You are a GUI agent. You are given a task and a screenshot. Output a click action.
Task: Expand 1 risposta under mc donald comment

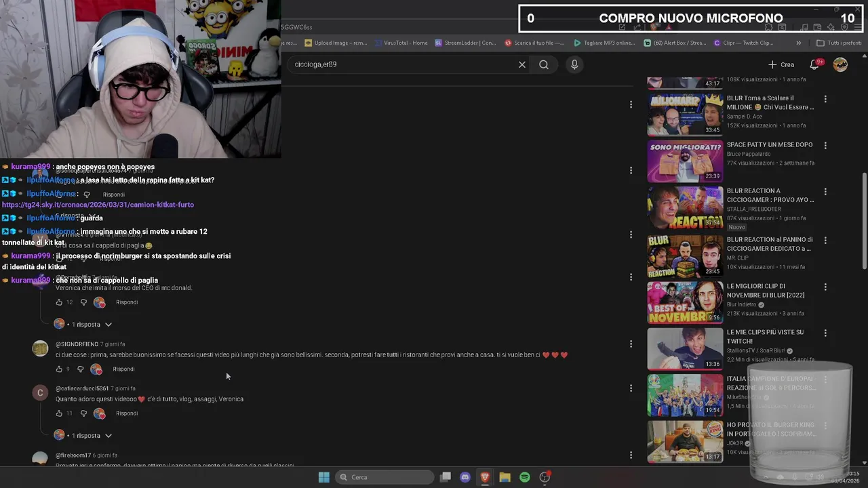click(83, 324)
